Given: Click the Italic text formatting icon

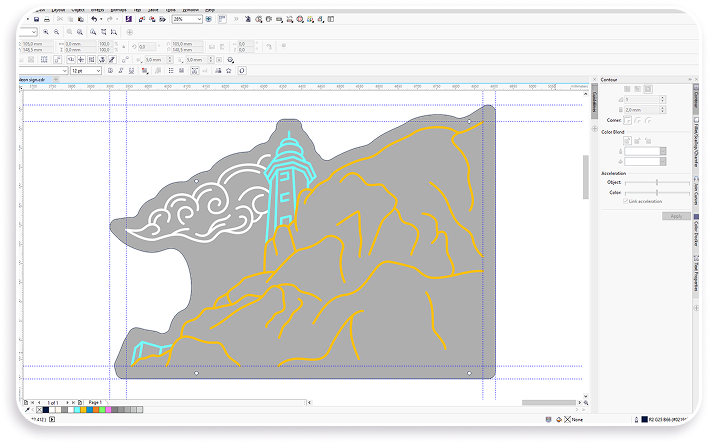Looking at the screenshot, I should tap(121, 71).
